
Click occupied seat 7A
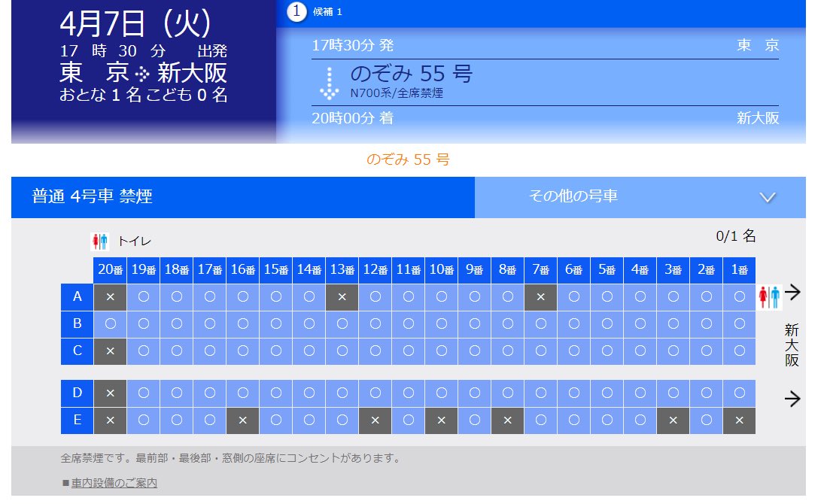(540, 297)
